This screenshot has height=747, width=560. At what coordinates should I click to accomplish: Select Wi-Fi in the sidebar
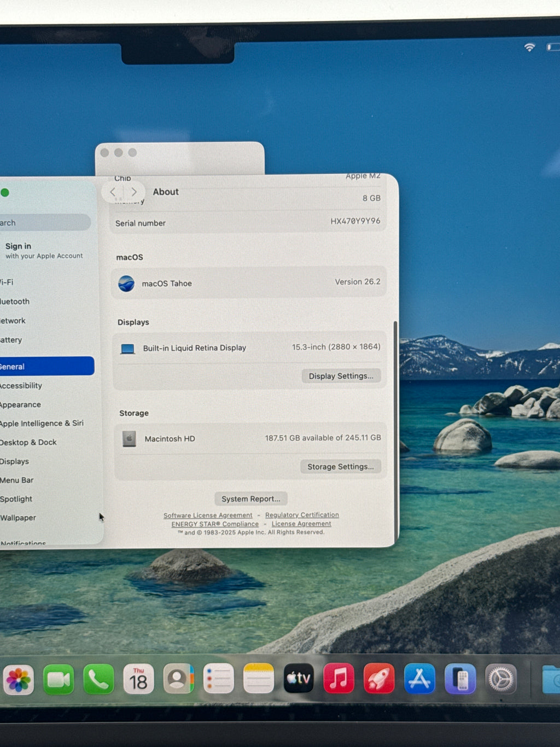47,282
